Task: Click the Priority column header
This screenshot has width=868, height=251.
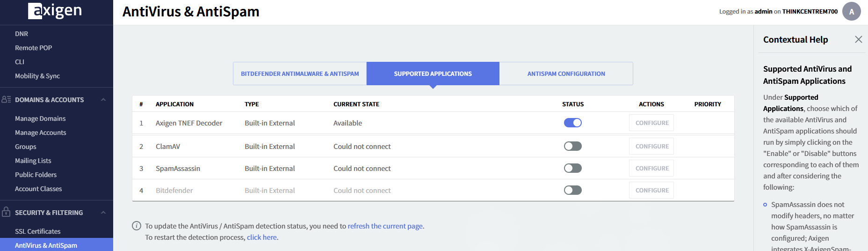Action: click(707, 104)
